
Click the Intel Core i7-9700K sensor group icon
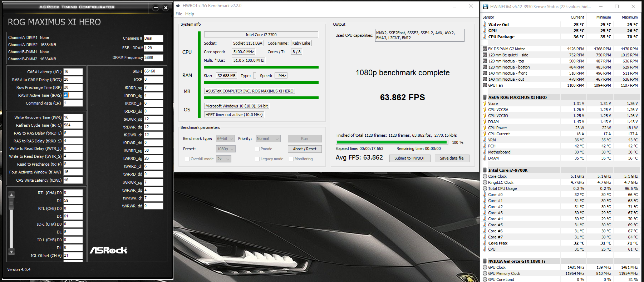pos(485,170)
